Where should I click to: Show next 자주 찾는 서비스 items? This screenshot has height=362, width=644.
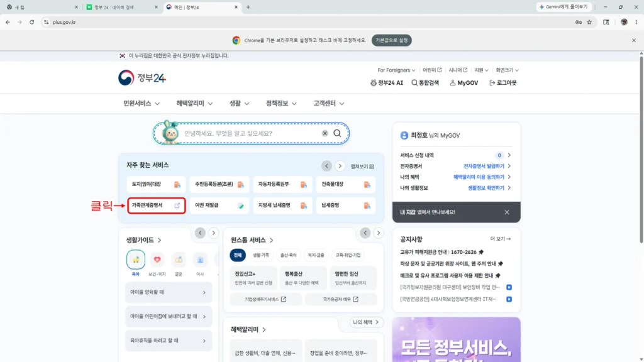340,166
